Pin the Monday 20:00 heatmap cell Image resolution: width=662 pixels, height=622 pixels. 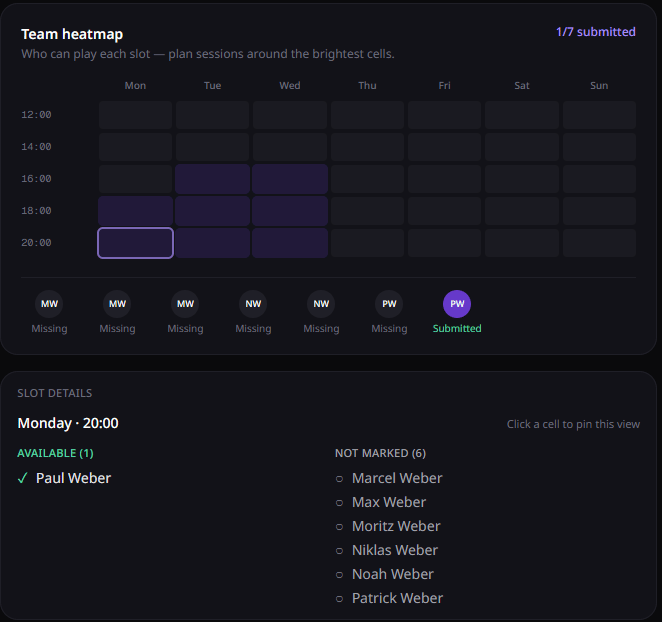click(135, 243)
